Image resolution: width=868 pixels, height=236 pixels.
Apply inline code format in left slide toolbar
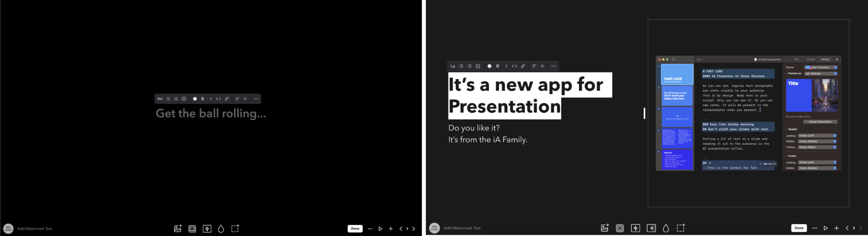[x=219, y=99]
